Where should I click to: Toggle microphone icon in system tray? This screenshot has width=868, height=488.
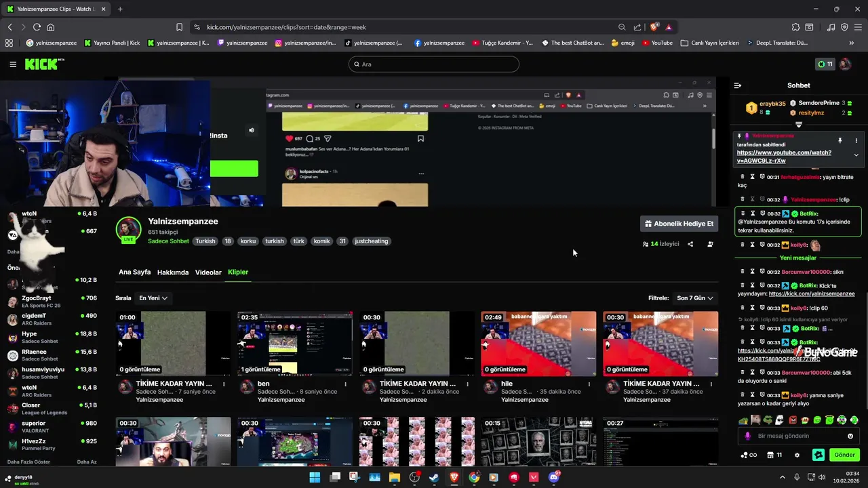click(797, 477)
